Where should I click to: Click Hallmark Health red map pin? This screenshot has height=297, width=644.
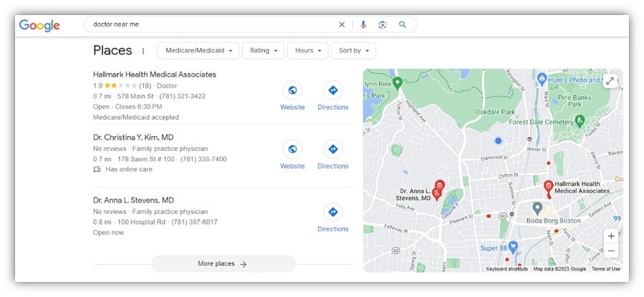(x=548, y=188)
